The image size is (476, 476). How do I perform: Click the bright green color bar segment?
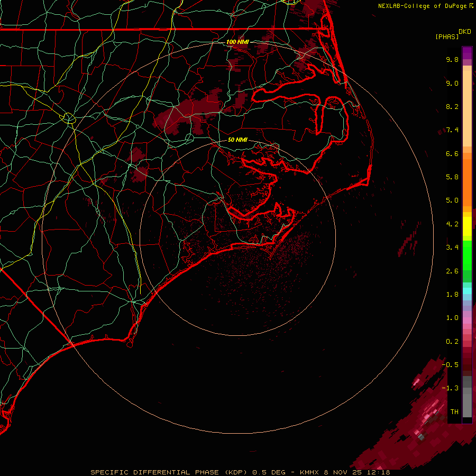click(x=467, y=255)
